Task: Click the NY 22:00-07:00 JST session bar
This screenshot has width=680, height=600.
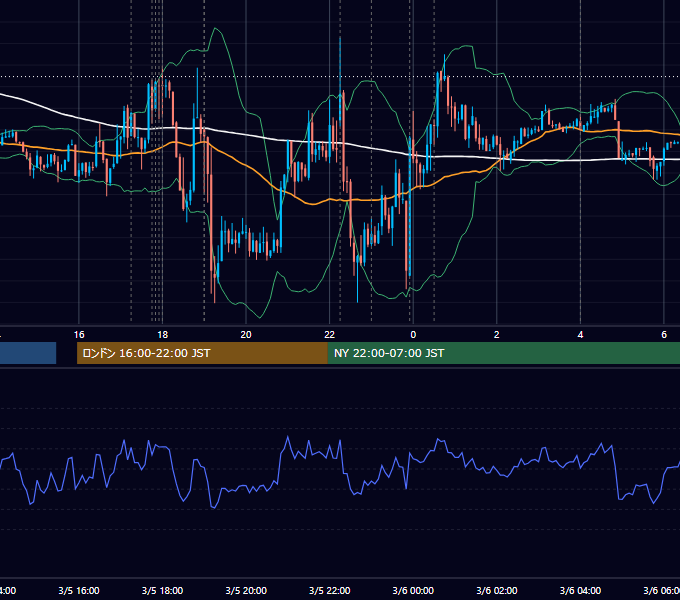Action: (x=503, y=353)
